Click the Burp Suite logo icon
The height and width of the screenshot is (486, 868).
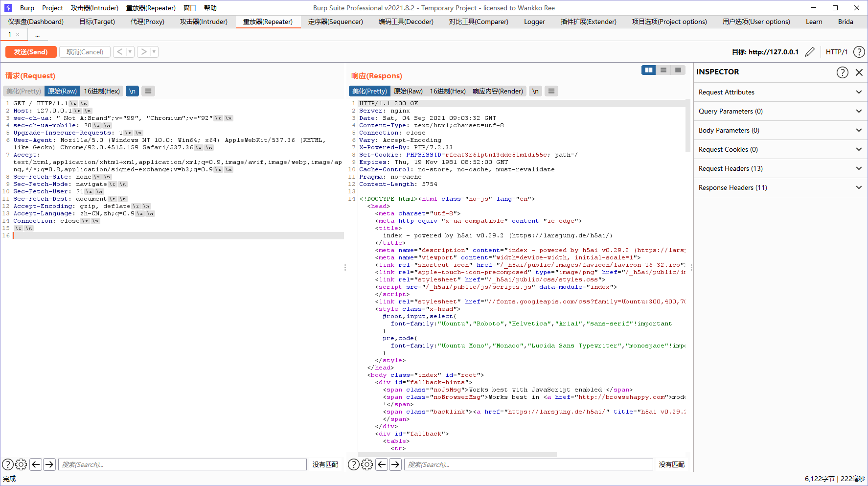point(8,8)
